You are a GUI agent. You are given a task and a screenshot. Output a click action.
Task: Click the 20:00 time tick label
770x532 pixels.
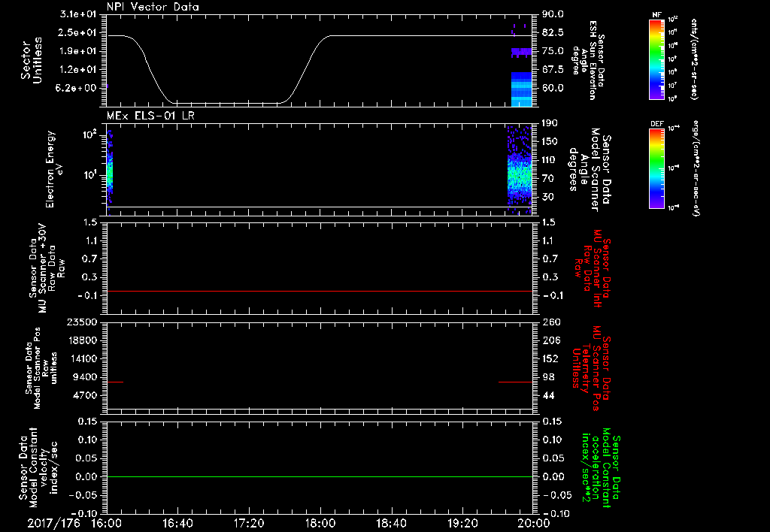pos(534,523)
